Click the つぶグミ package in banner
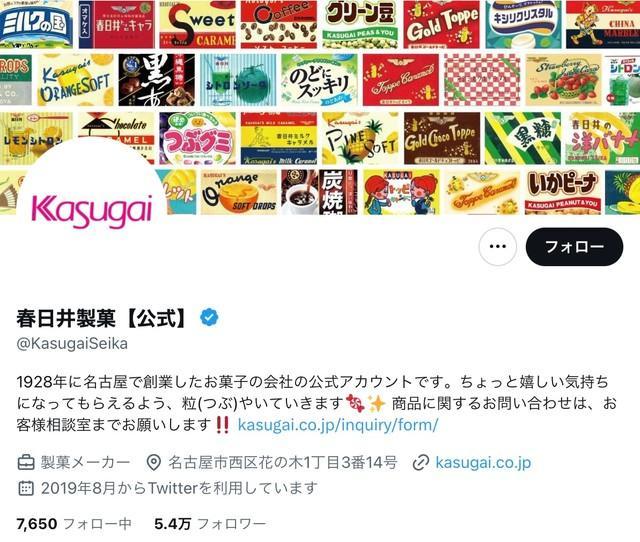 [x=197, y=138]
